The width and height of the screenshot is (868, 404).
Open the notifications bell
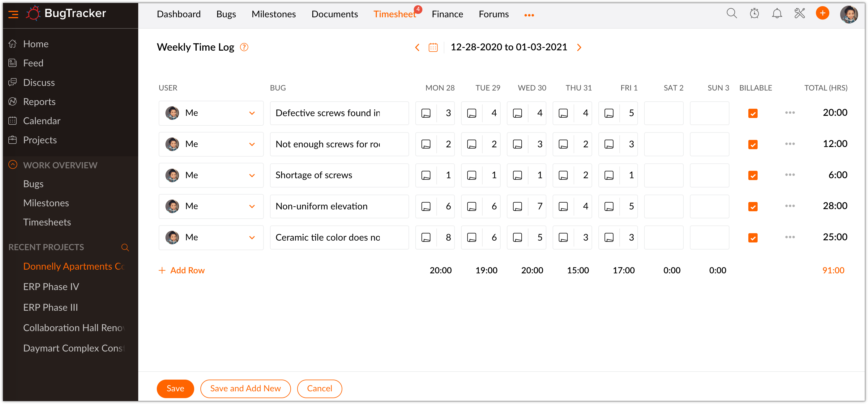point(777,14)
